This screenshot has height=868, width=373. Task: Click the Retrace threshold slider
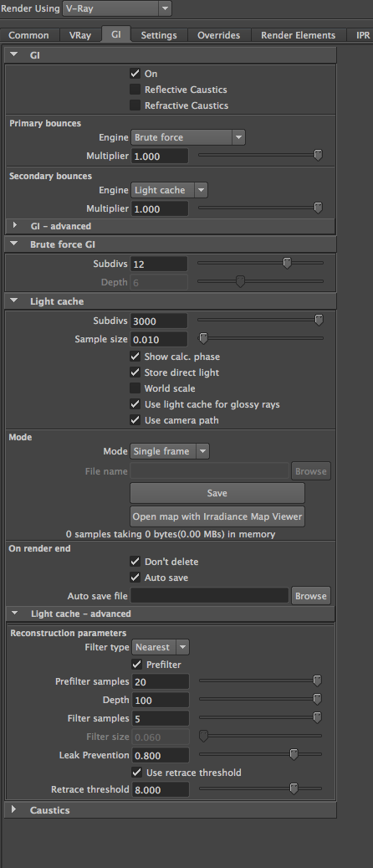click(x=260, y=788)
